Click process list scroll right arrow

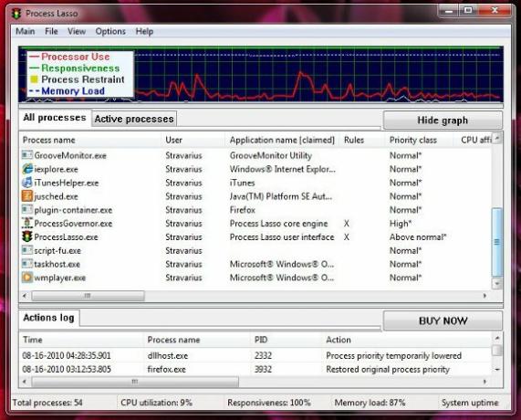[485, 295]
